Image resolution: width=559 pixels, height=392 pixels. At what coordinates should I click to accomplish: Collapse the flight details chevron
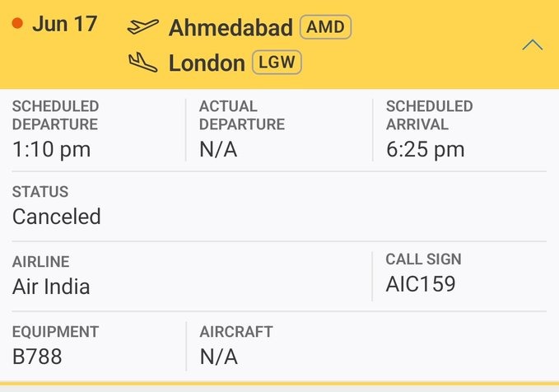point(533,45)
